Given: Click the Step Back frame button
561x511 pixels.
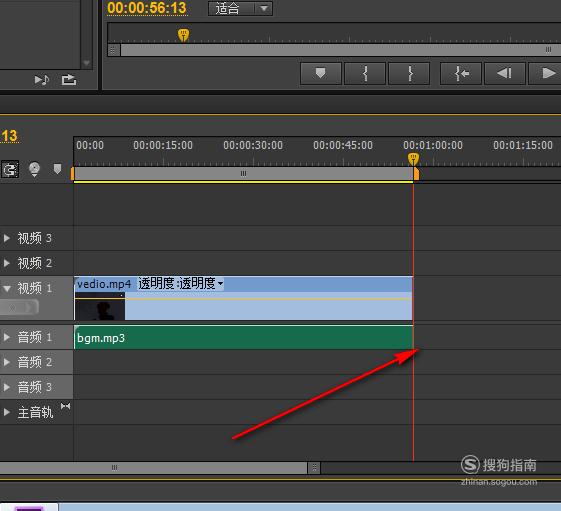Looking at the screenshot, I should (505, 73).
